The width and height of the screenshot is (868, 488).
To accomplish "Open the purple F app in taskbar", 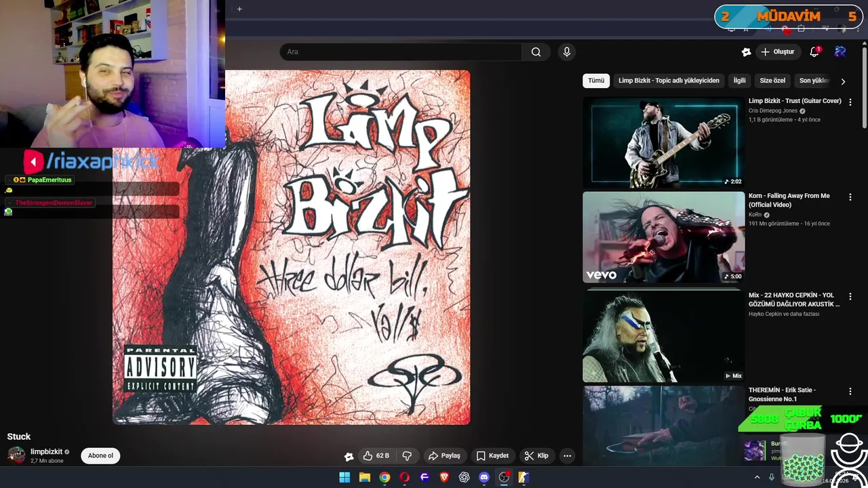I will coord(425,477).
